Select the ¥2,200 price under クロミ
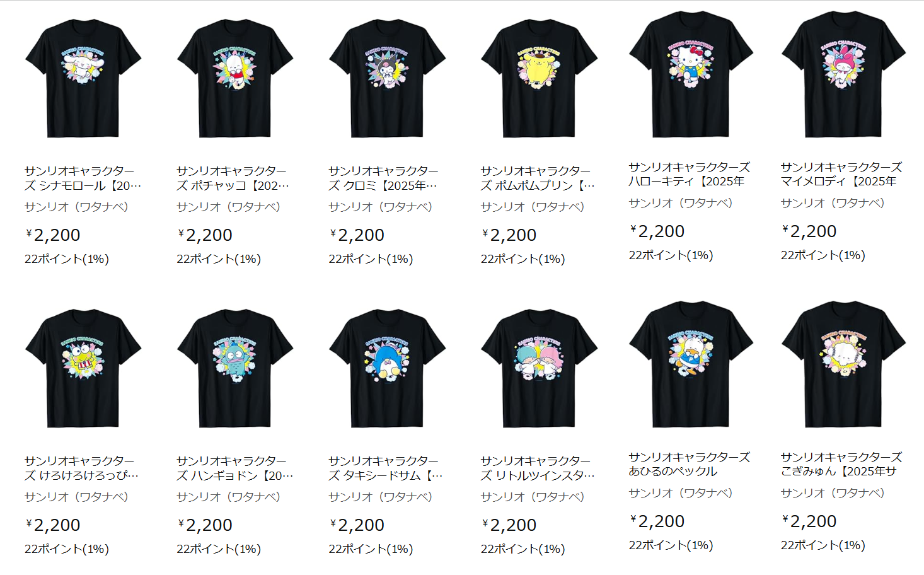Screen dimensions: 924x575 tap(357, 235)
